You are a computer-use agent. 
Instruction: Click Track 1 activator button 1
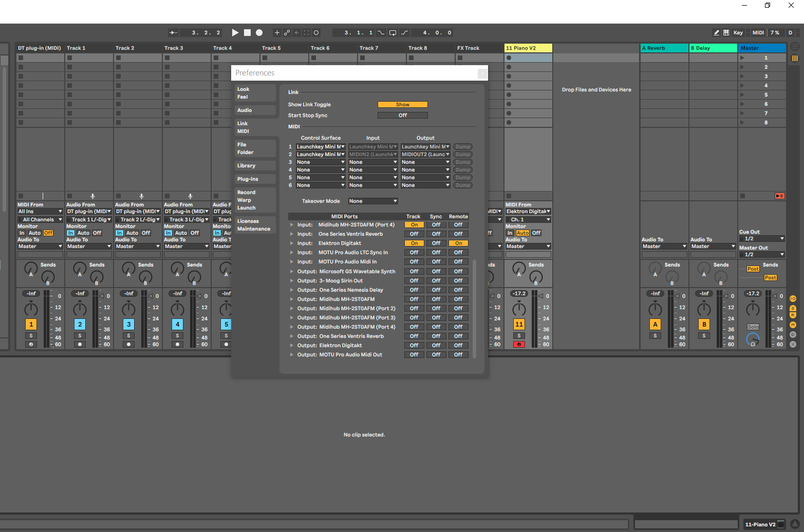(31, 324)
